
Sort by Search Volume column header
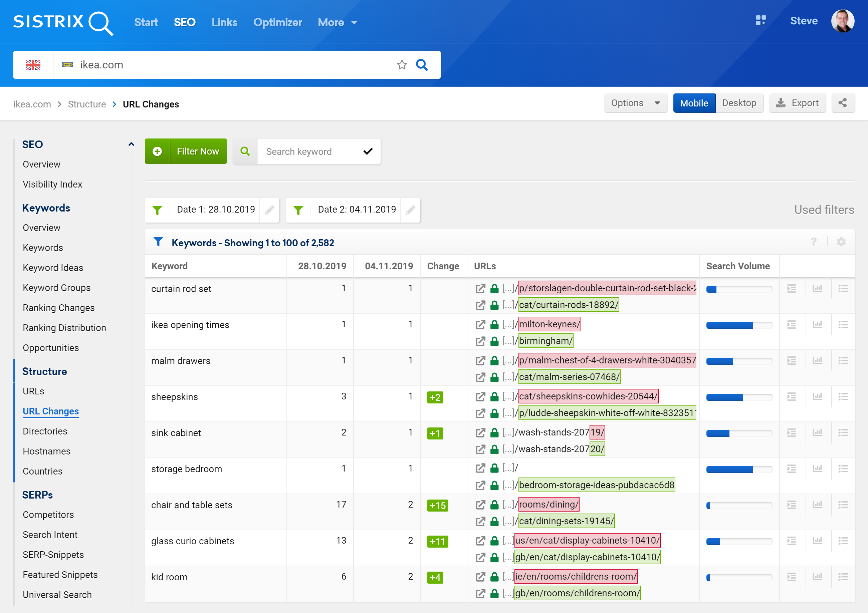tap(738, 266)
